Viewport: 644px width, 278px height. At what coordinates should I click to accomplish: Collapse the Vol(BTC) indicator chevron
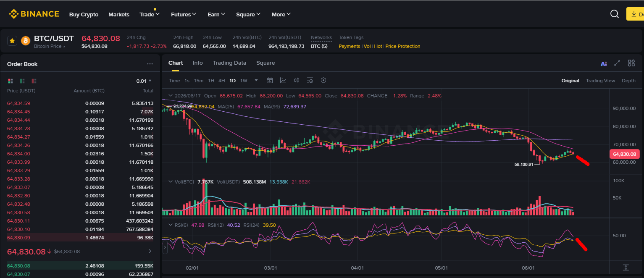(171, 182)
